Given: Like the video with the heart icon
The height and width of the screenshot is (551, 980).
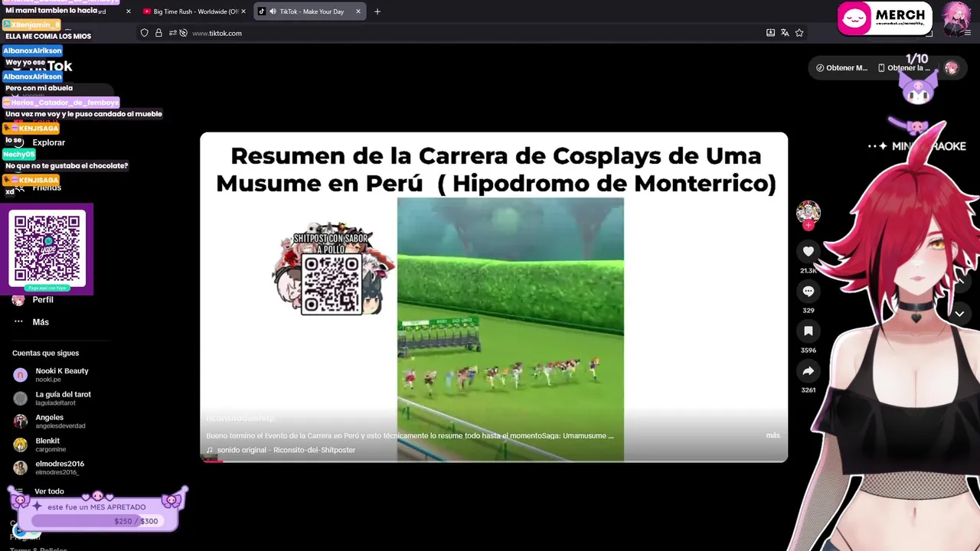Looking at the screenshot, I should (808, 251).
